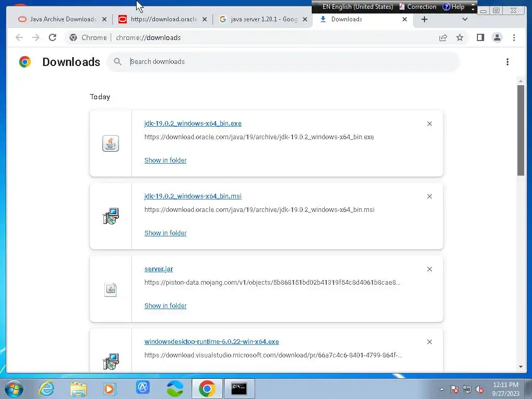The image size is (532, 399).
Task: Click the piston-data.mojang.com URL text
Action: 272,282
